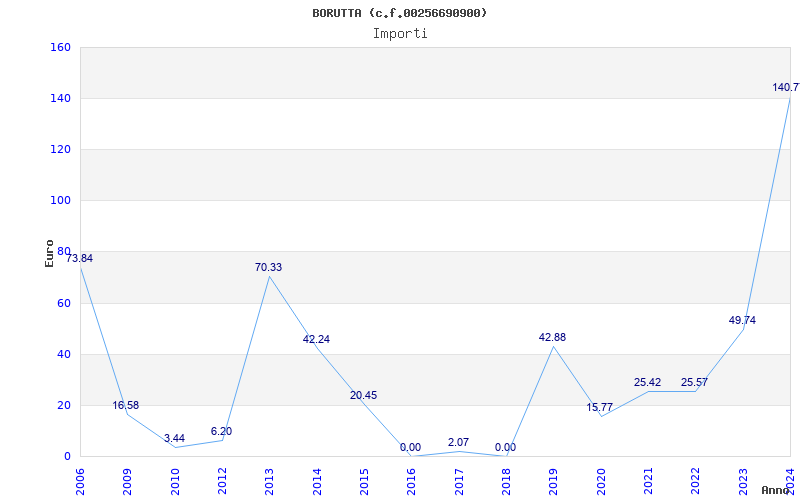This screenshot has width=800, height=500.
Task: Click the 2020 x-axis year label
Action: coord(601,482)
